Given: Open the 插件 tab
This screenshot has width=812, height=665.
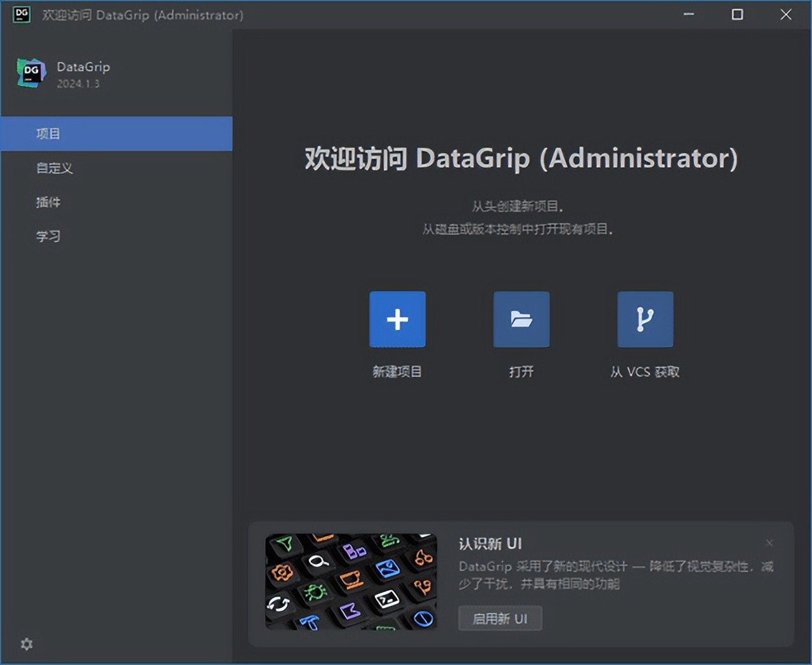Looking at the screenshot, I should point(48,202).
